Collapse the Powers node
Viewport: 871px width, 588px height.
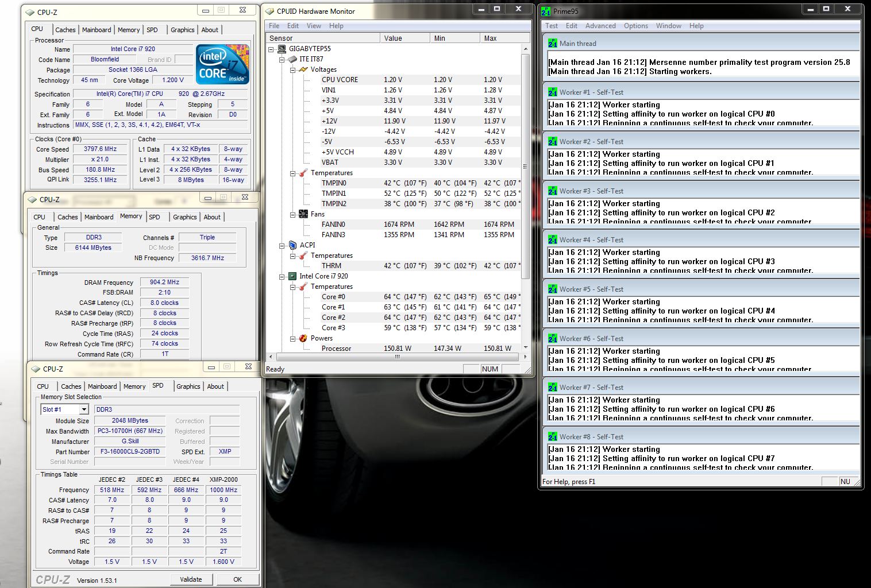pyautogui.click(x=292, y=338)
